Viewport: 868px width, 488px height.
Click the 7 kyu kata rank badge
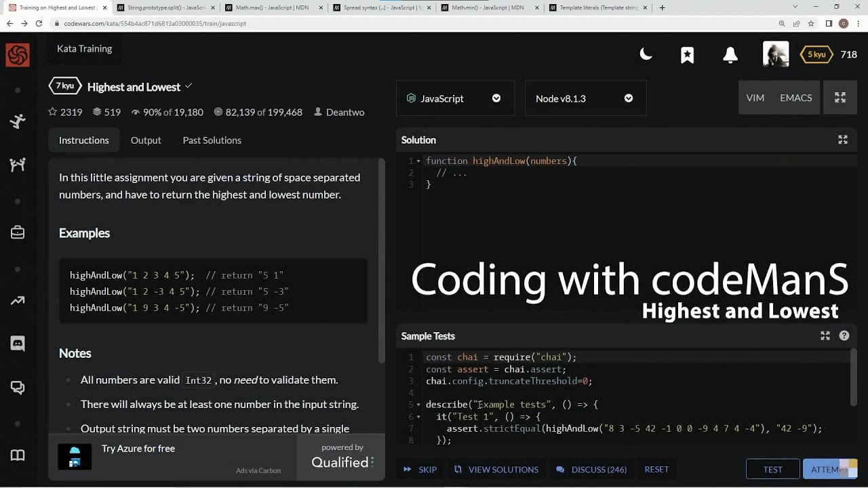[x=65, y=86]
